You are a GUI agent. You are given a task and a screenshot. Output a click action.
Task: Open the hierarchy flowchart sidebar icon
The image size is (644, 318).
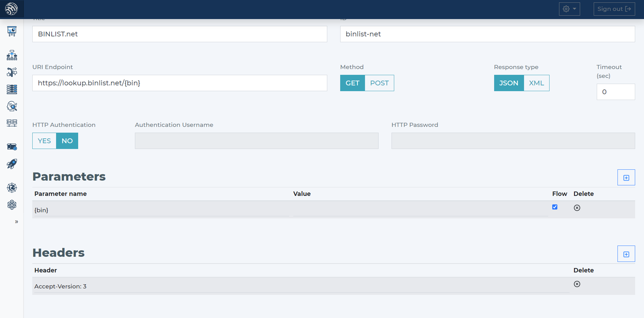coord(12,55)
